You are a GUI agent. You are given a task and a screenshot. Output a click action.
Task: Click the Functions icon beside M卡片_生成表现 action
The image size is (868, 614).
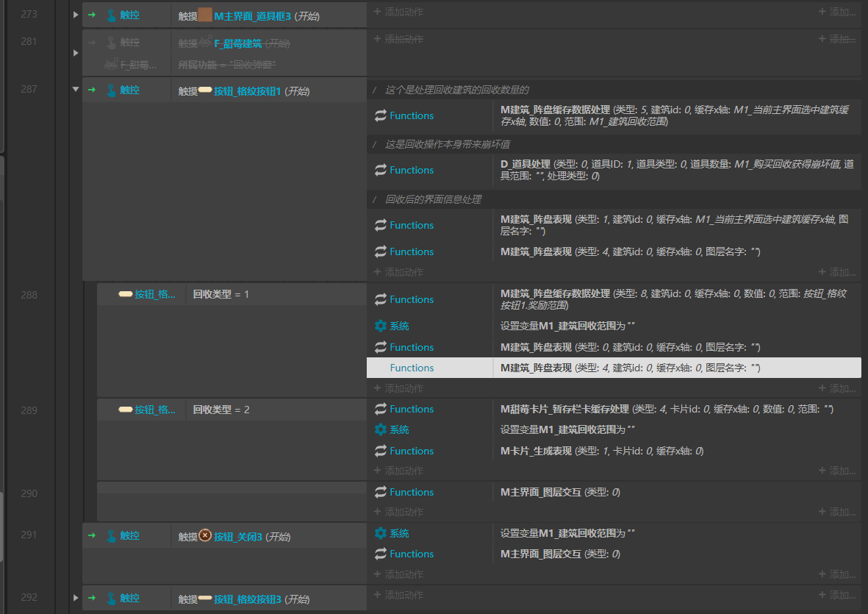pos(380,451)
